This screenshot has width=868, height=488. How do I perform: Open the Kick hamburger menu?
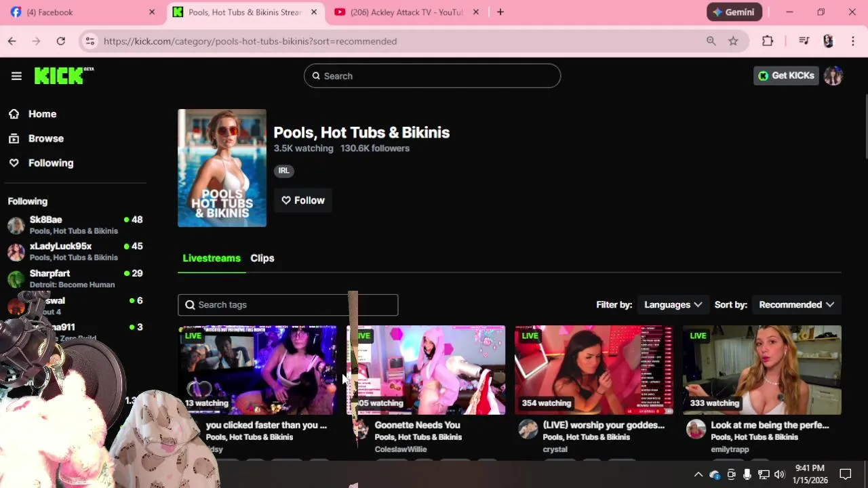[16, 76]
